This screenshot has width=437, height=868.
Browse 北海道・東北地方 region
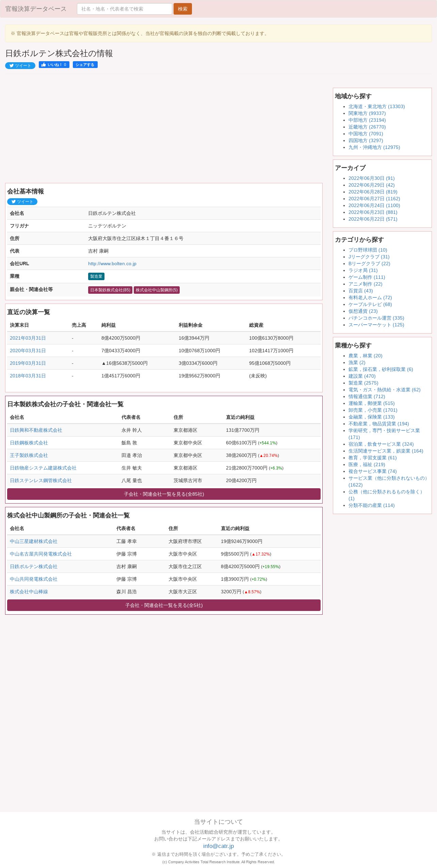click(376, 106)
